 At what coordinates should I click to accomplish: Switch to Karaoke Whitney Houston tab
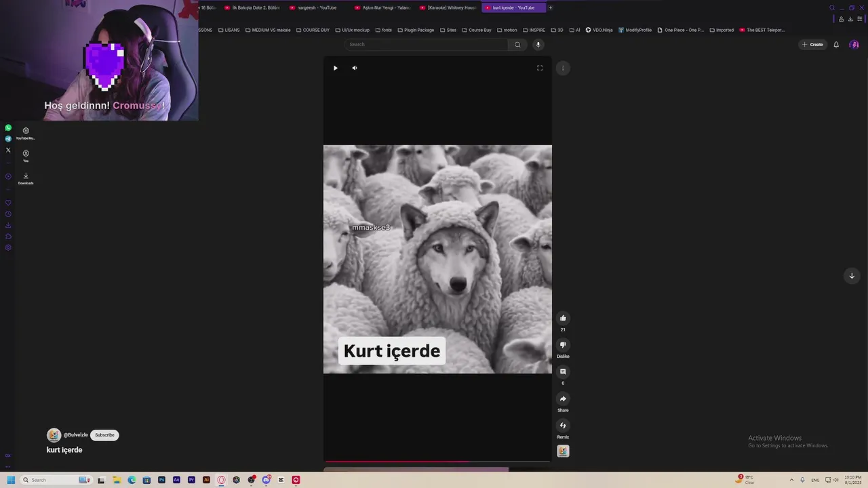(447, 7)
